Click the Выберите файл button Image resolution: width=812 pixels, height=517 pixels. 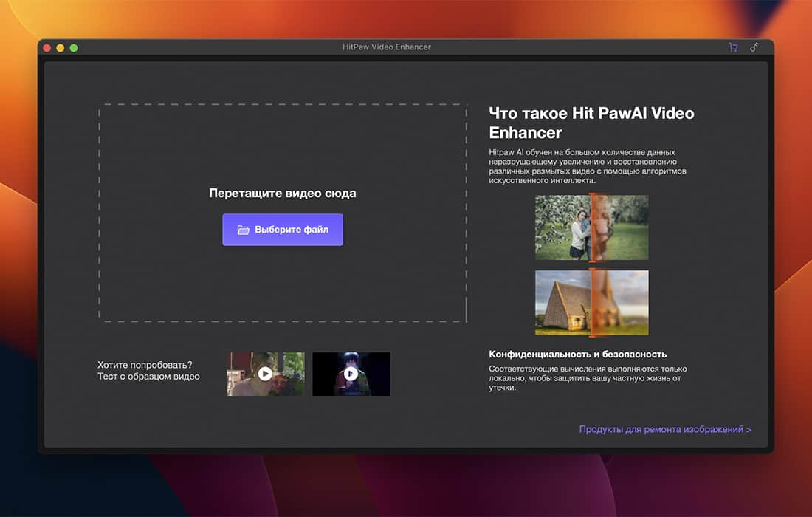pos(283,230)
